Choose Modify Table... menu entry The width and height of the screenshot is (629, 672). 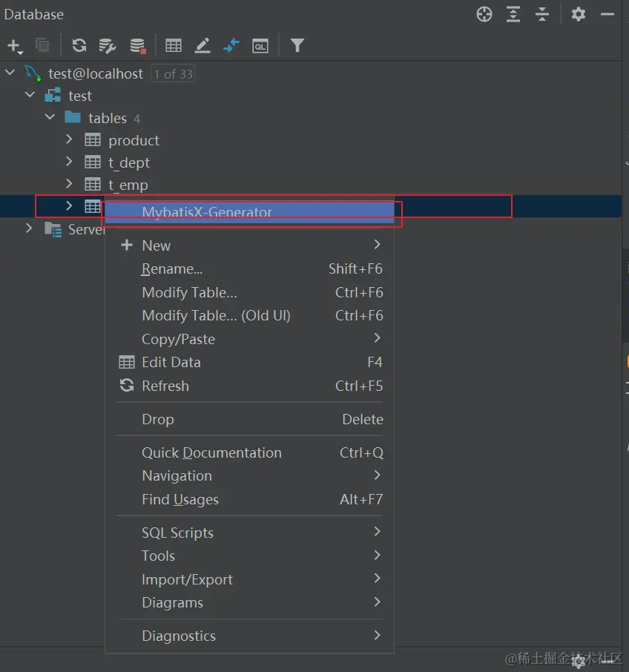(x=249, y=292)
